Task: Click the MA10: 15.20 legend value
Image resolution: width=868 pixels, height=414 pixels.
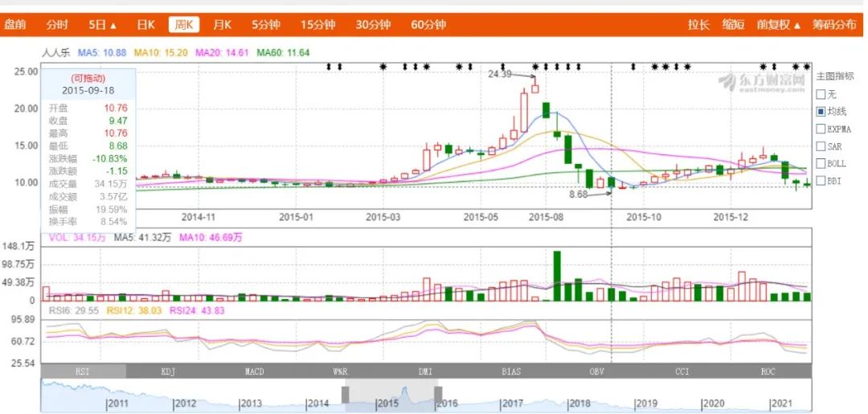Action: (161, 53)
